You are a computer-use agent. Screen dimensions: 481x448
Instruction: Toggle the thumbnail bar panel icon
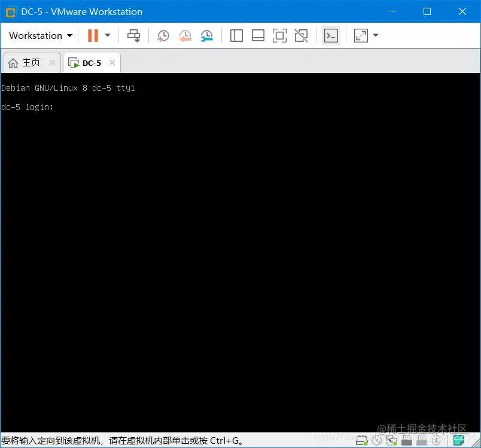tap(258, 35)
